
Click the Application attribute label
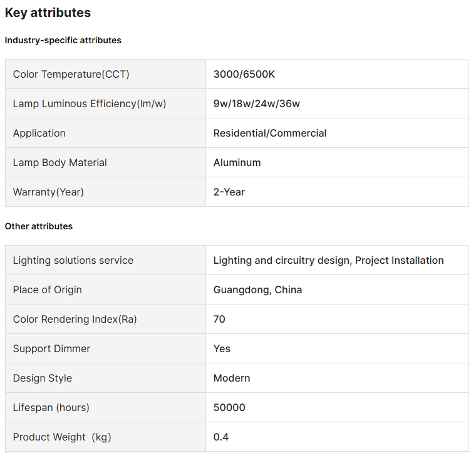click(x=39, y=133)
